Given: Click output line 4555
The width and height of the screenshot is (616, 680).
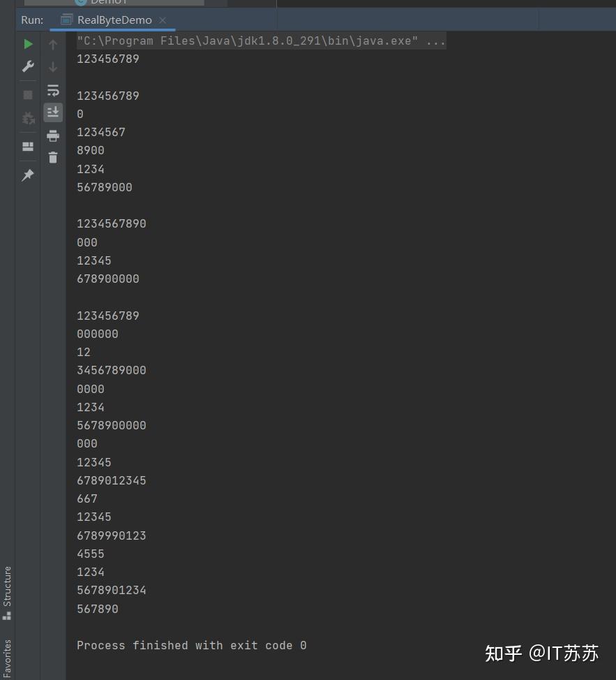Looking at the screenshot, I should point(91,554).
